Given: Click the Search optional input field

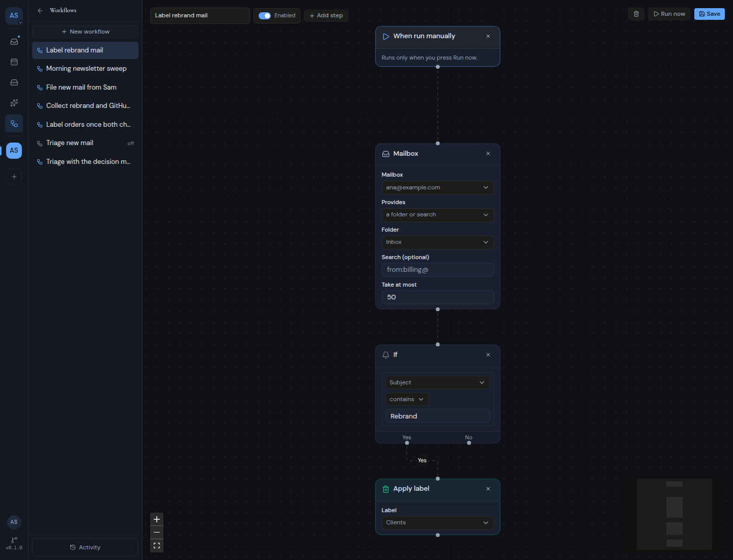Looking at the screenshot, I should click(438, 270).
